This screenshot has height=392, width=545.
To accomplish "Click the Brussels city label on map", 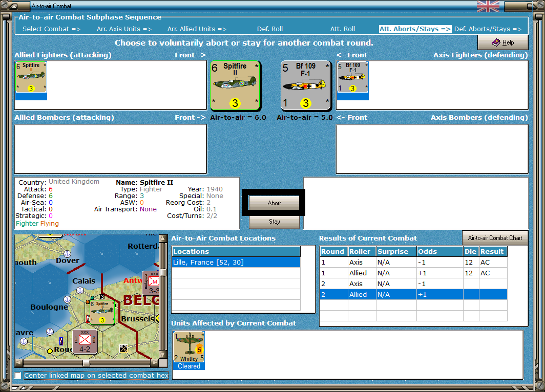I will (138, 319).
